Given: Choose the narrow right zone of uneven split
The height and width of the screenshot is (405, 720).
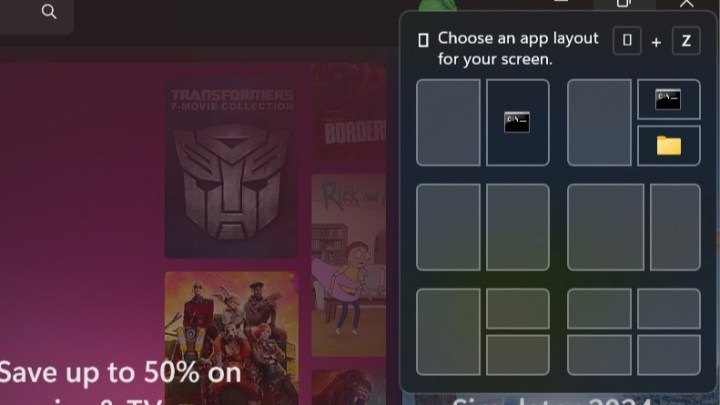Looking at the screenshot, I should point(675,227).
